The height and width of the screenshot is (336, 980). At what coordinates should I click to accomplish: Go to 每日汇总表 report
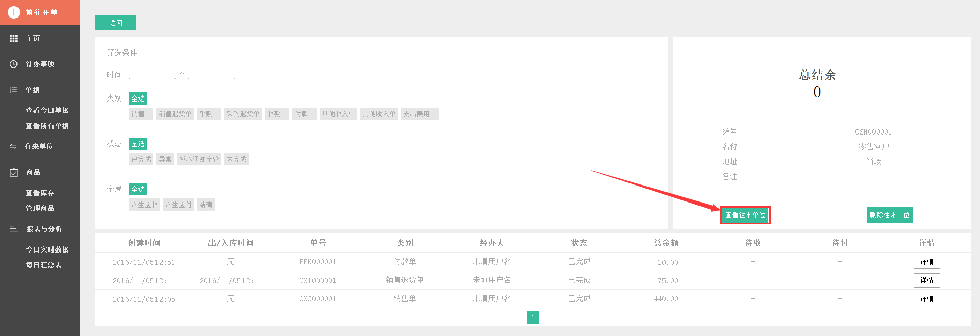[44, 265]
